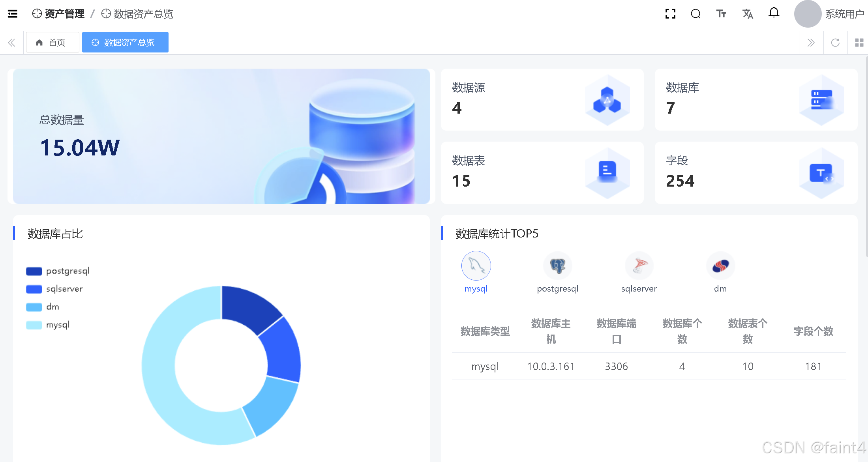
Task: Open notifications bell icon
Action: [x=774, y=13]
